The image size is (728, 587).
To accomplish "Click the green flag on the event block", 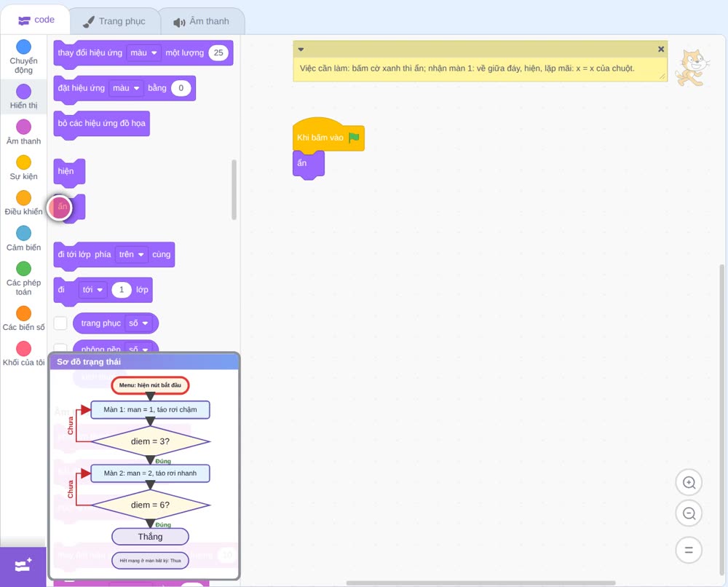I will tap(354, 137).
